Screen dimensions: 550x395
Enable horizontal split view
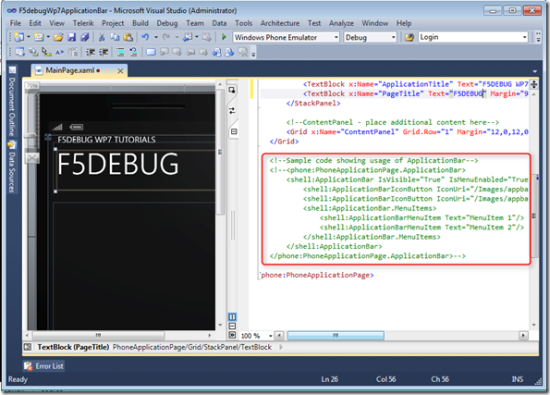(x=232, y=326)
